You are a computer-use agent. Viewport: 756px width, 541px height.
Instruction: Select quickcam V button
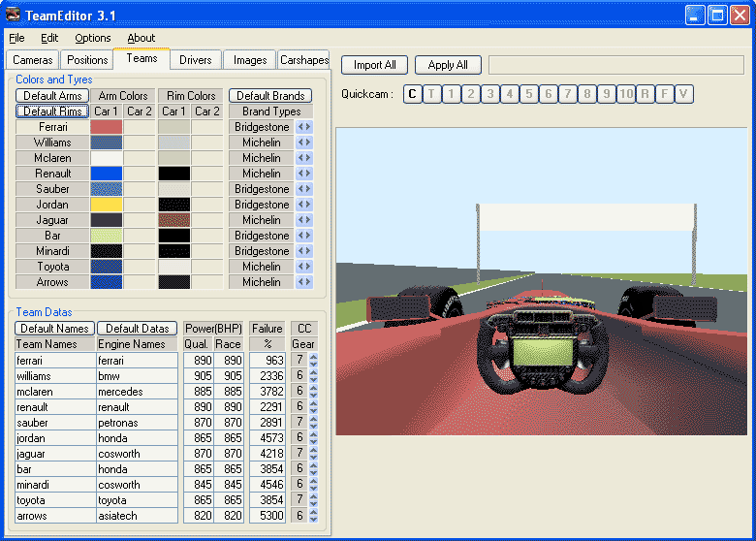coord(684,94)
